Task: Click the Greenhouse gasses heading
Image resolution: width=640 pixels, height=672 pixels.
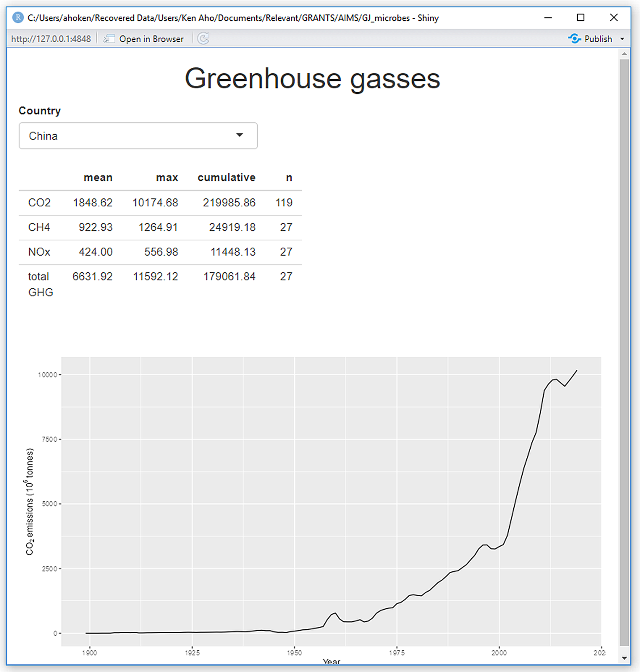Action: 312,79
